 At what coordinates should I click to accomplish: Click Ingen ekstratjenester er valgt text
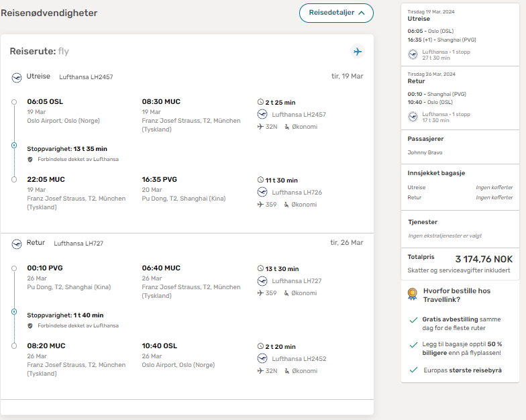[445, 236]
